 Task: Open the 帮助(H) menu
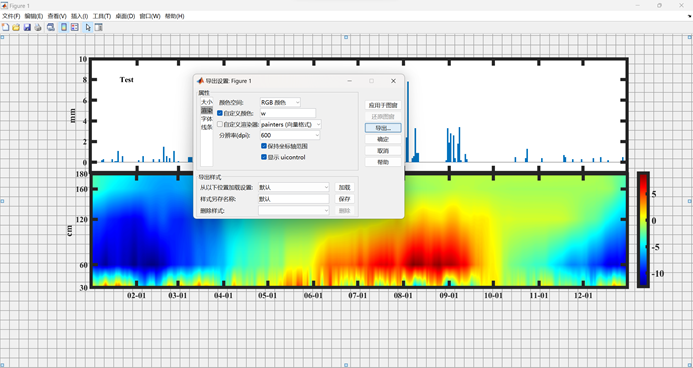[x=175, y=16]
